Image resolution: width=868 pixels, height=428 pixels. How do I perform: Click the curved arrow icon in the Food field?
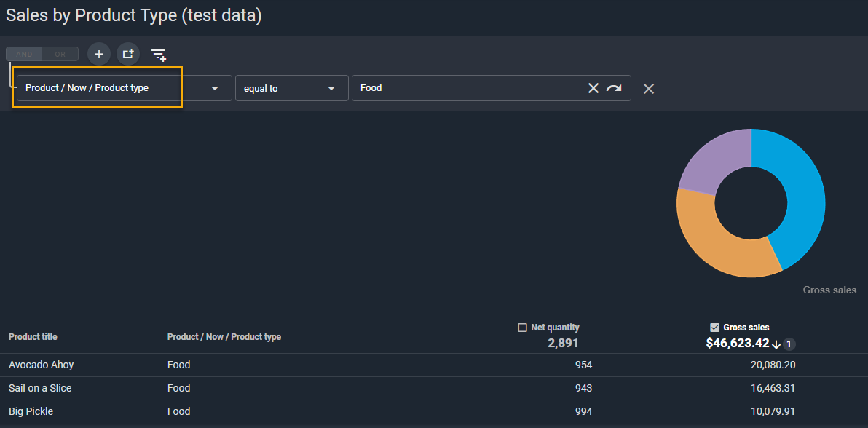[614, 88]
